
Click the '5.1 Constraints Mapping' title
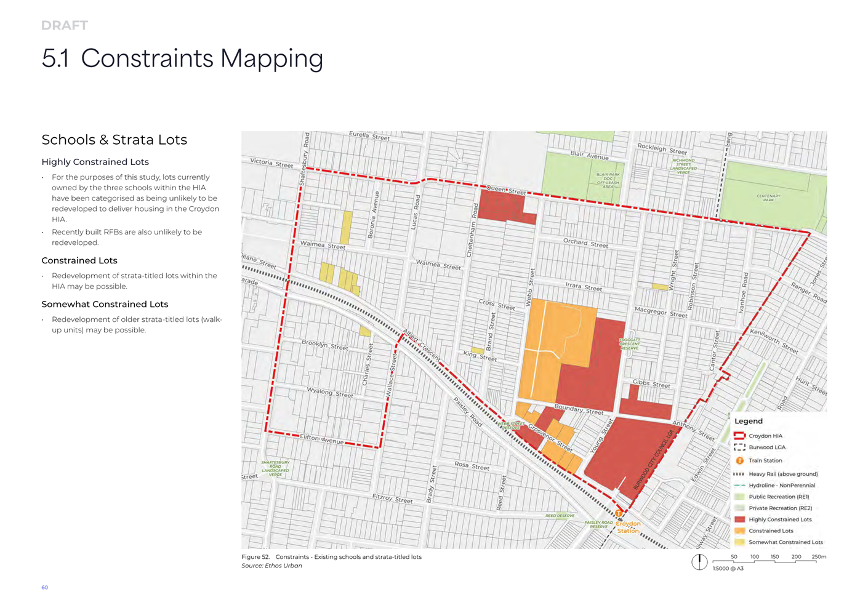point(182,58)
